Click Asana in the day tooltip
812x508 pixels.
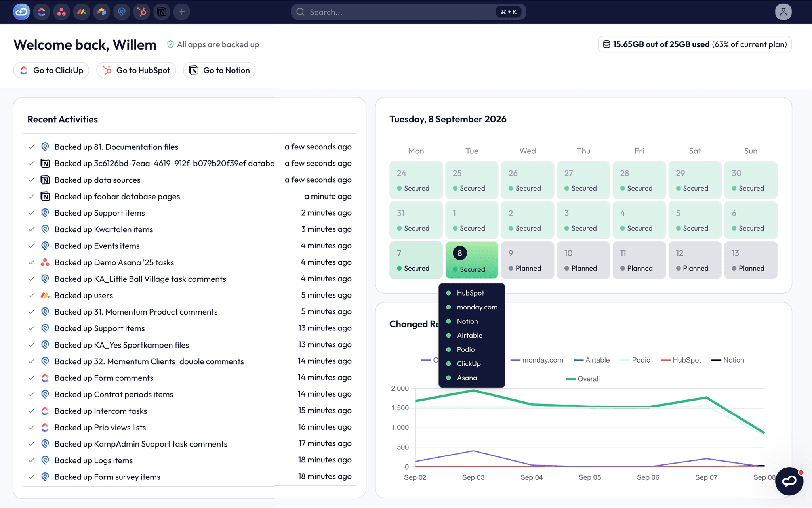(467, 378)
